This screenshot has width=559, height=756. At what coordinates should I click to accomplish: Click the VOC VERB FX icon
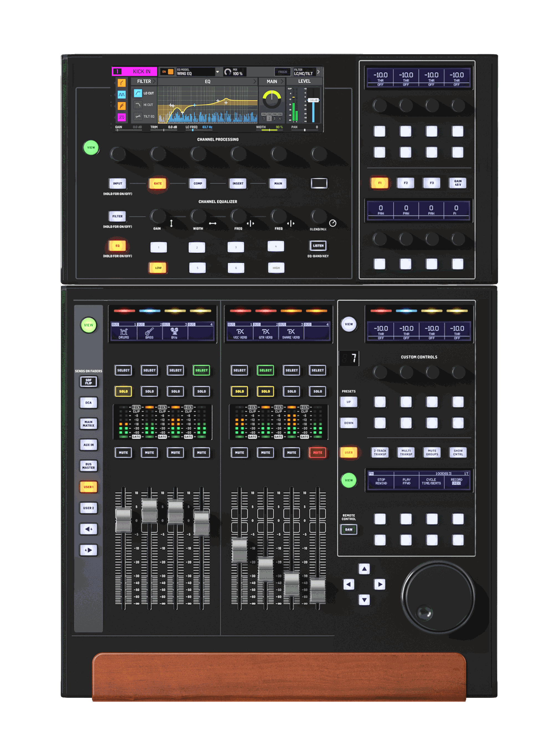pos(240,332)
